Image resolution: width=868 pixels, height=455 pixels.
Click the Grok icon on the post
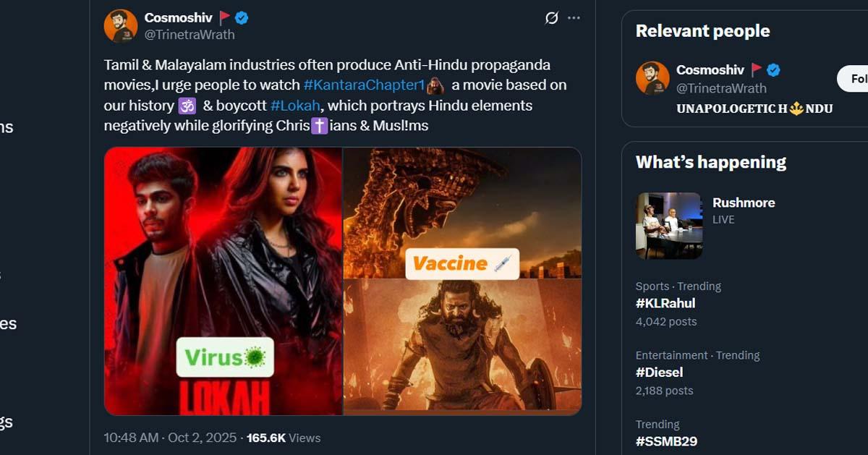click(551, 18)
